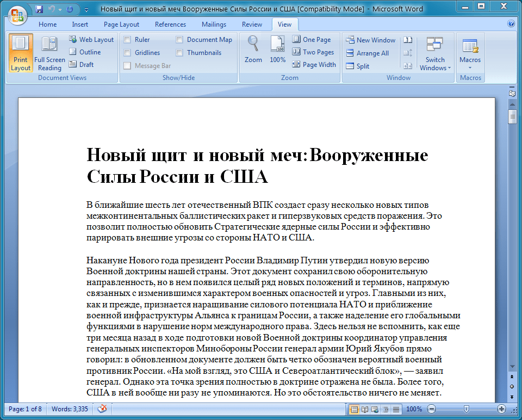Click Arrange All in Window group
This screenshot has height=420, width=522.
click(x=367, y=53)
